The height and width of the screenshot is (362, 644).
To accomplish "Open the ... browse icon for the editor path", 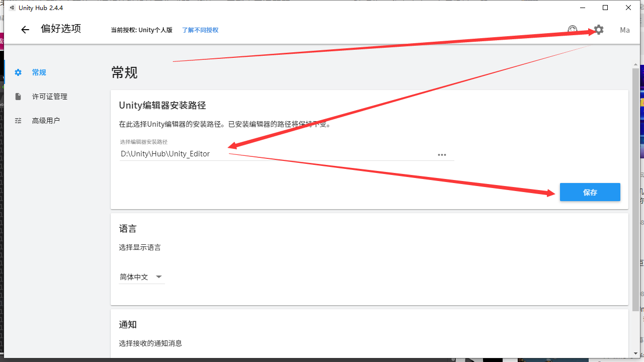I will tap(442, 154).
